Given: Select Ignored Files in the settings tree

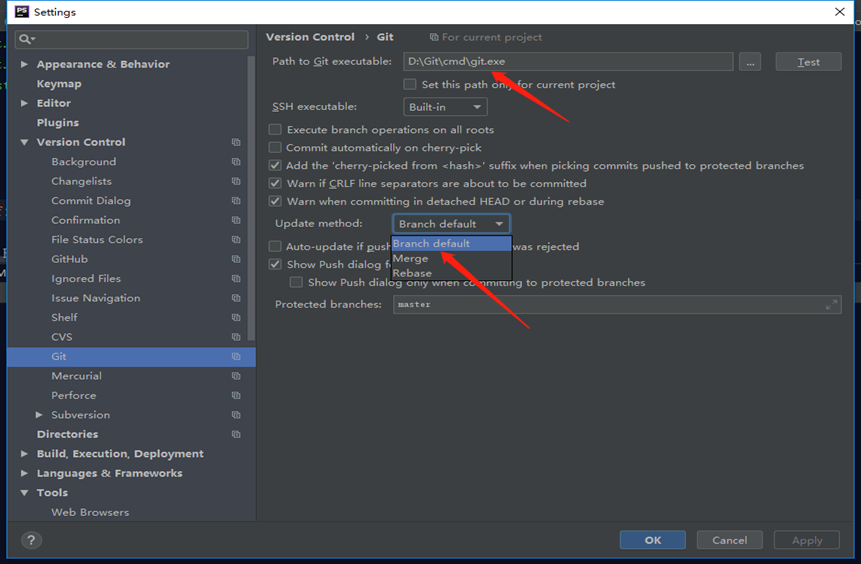Looking at the screenshot, I should (x=86, y=278).
